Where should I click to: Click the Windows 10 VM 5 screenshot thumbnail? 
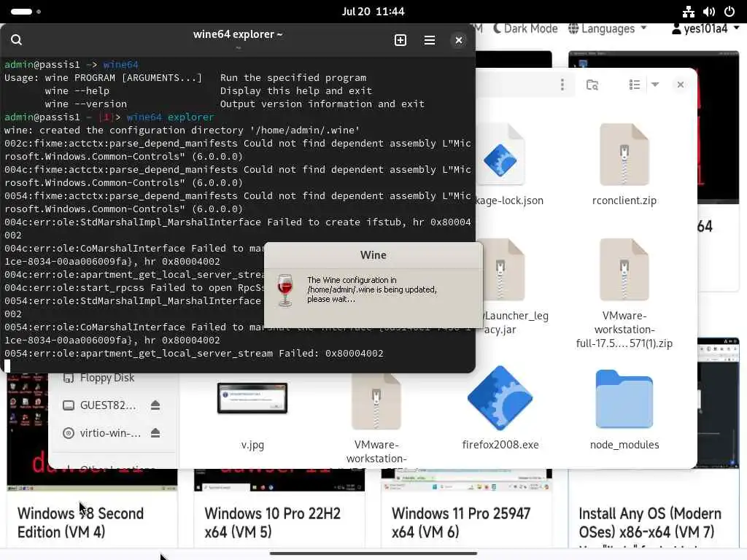pyautogui.click(x=279, y=480)
